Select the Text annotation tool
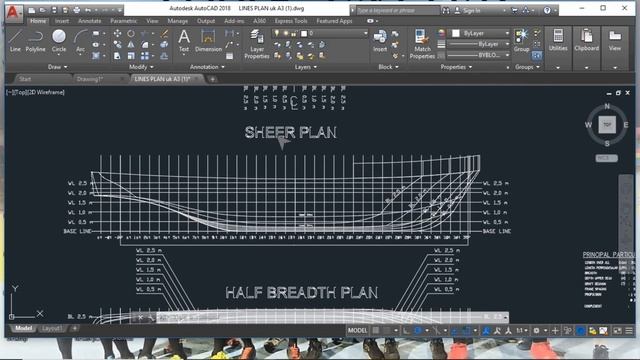640x360 pixels. (x=184, y=41)
